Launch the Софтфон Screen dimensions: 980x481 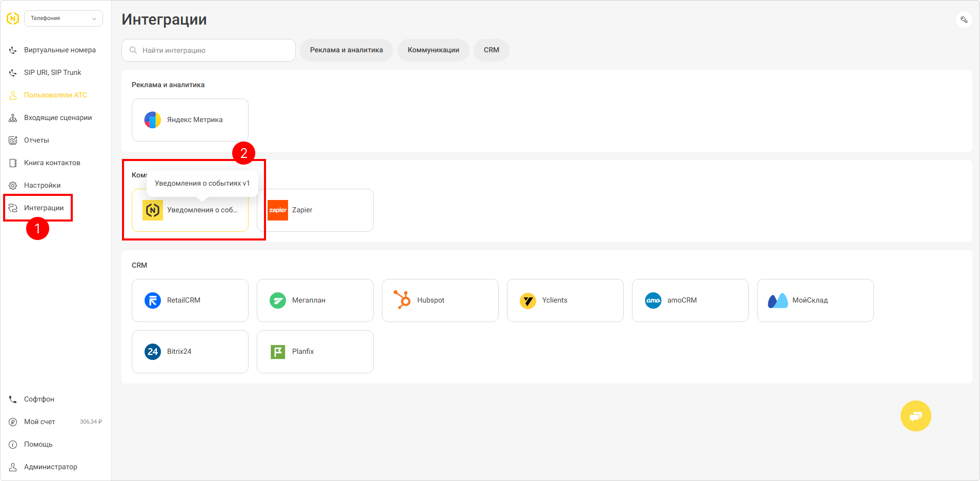pyautogui.click(x=39, y=399)
